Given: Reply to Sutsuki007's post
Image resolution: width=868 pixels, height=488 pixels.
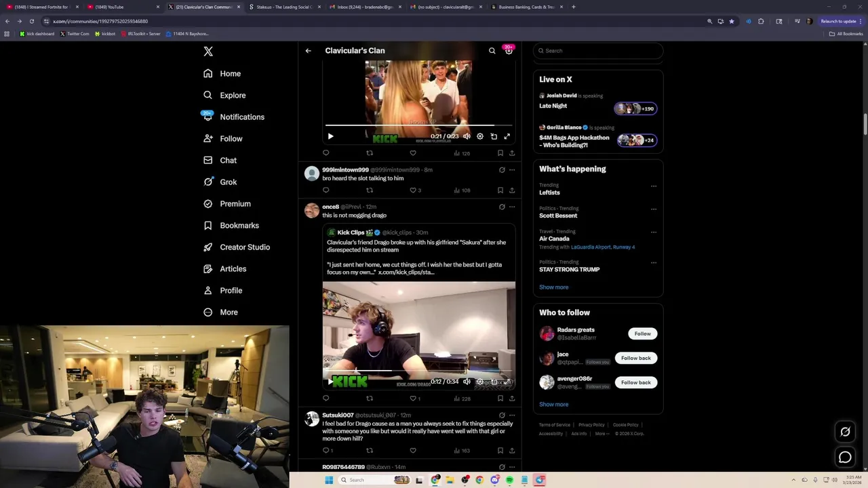Looking at the screenshot, I should [326, 450].
